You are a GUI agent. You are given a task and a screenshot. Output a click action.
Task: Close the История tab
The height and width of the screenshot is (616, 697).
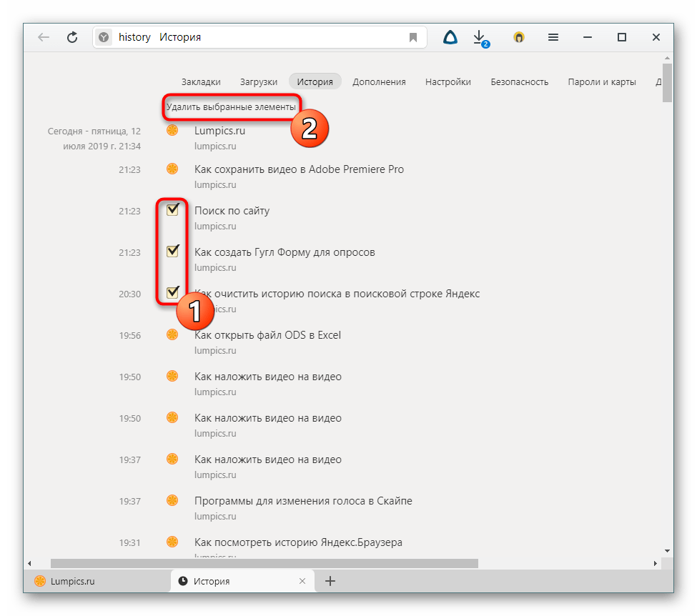302,581
